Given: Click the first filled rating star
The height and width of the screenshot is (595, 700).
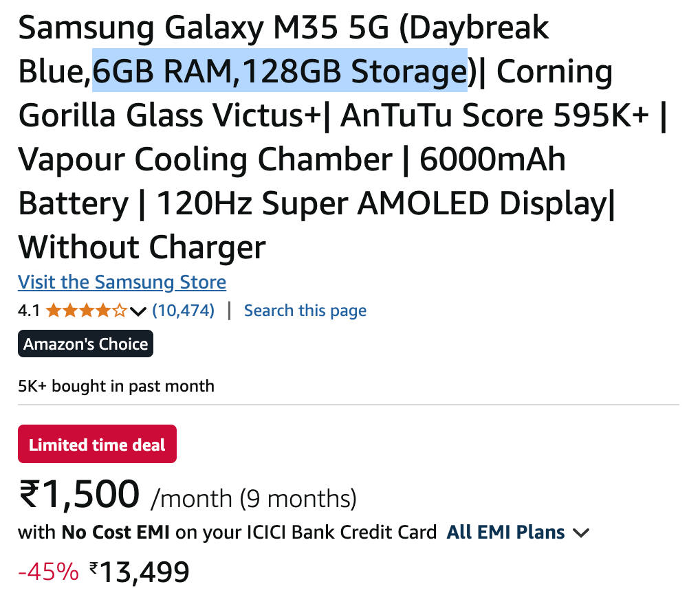Looking at the screenshot, I should coord(54,311).
